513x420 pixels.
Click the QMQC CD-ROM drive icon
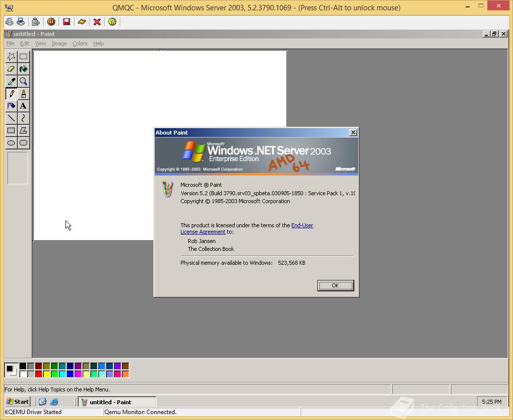[9, 22]
